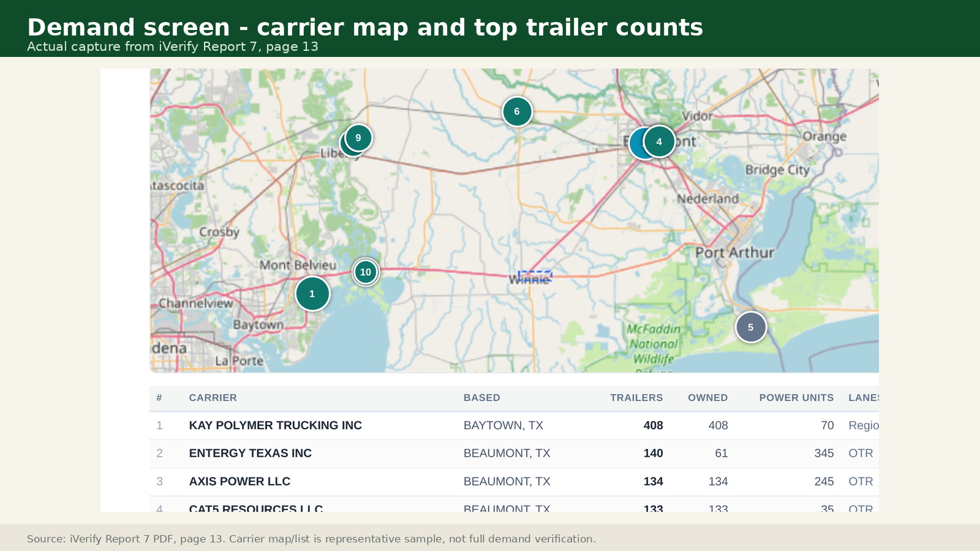Click bold trailers value 134 for Axis Power
Viewport: 980px width, 551px height.
[x=653, y=482]
